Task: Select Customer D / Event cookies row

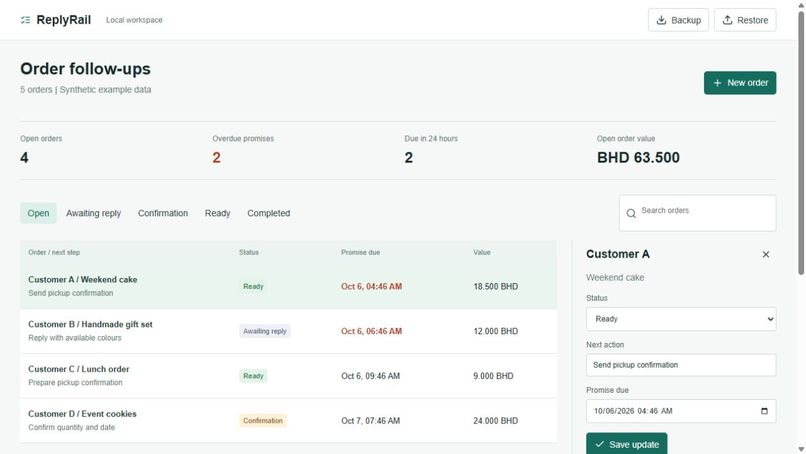Action: (288, 421)
